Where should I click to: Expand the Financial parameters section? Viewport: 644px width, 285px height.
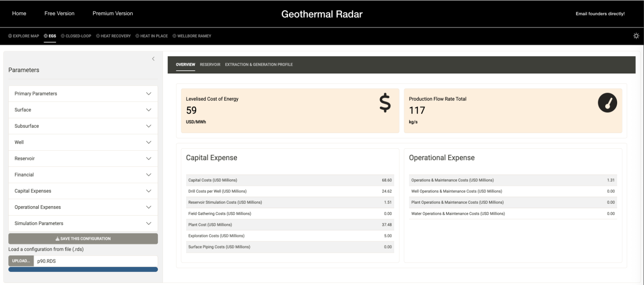83,175
